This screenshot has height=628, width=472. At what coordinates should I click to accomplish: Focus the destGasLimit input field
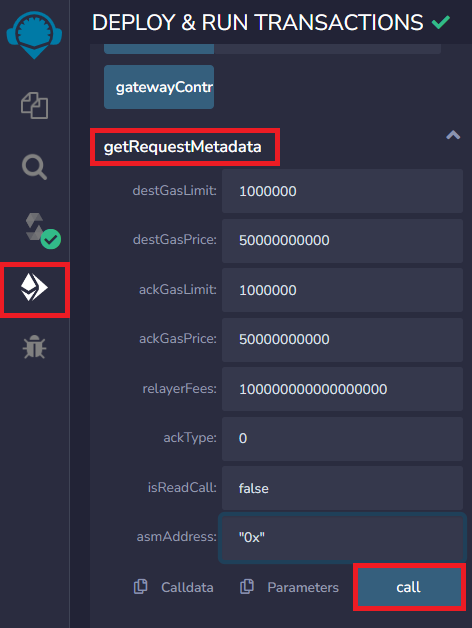[x=343, y=191]
